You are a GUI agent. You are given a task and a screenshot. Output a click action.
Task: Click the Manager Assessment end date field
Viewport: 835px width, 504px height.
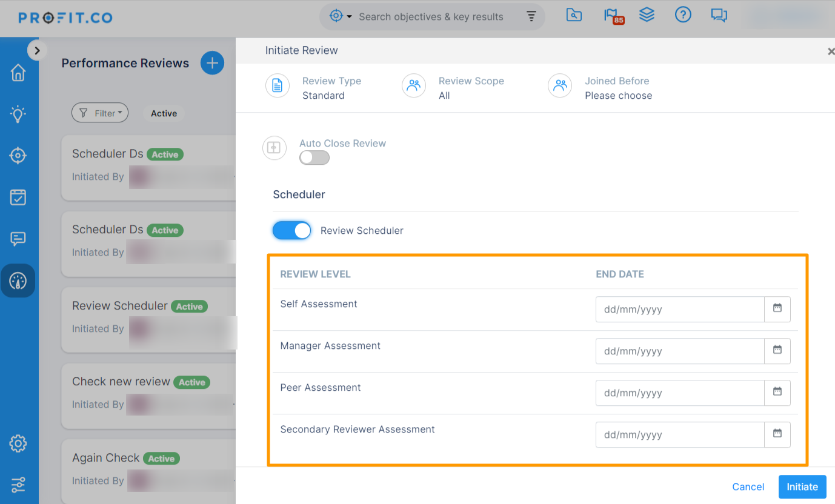679,351
